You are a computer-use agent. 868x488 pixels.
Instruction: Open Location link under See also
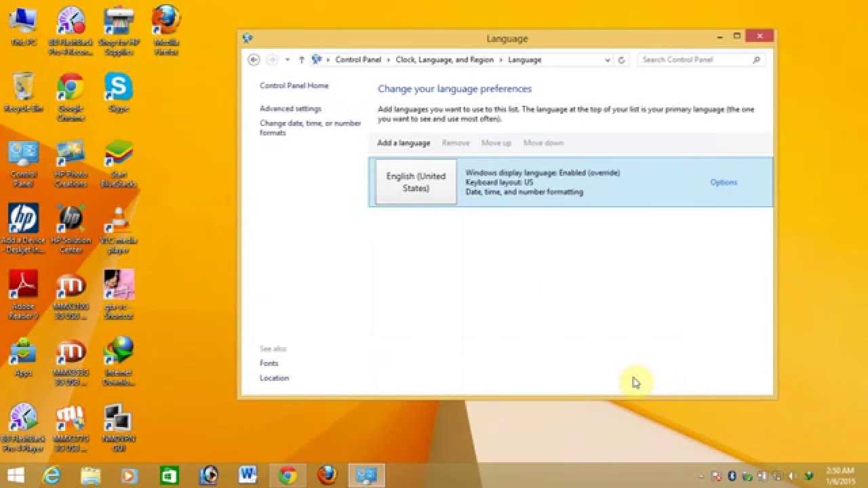pos(274,378)
